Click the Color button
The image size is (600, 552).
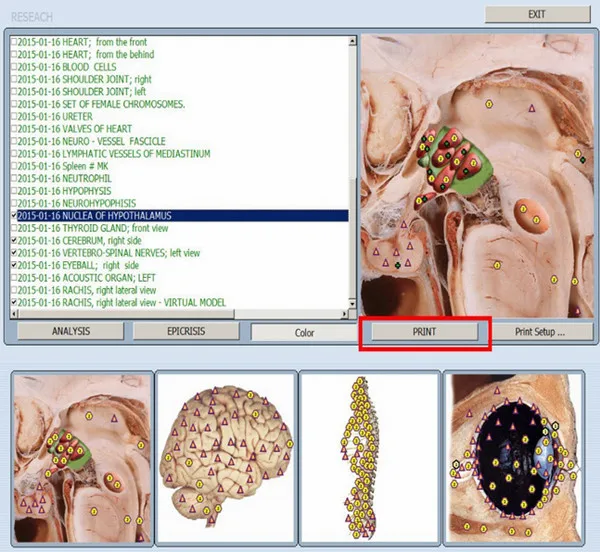click(304, 332)
